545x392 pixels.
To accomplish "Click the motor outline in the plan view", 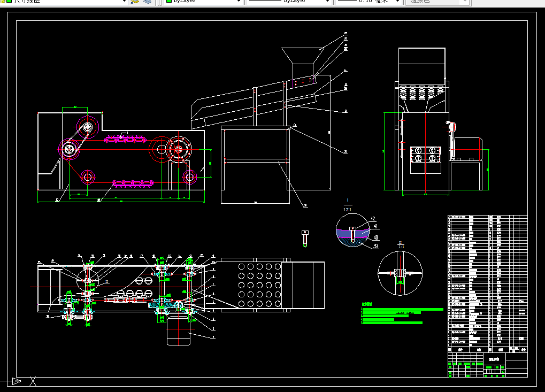I will pos(179,330).
